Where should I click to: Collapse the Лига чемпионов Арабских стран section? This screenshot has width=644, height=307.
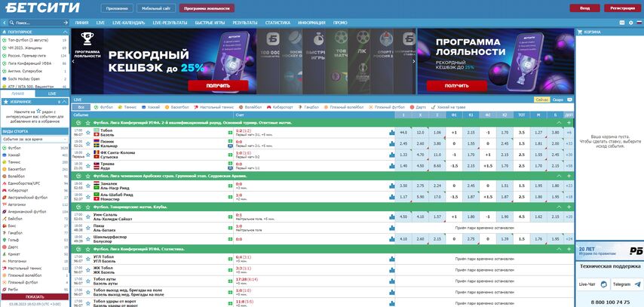point(559,176)
